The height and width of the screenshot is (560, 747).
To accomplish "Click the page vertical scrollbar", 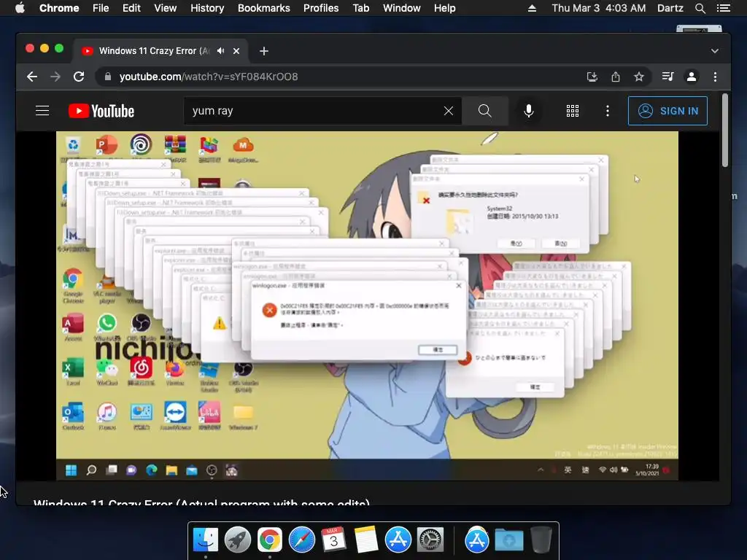I will click(x=725, y=131).
